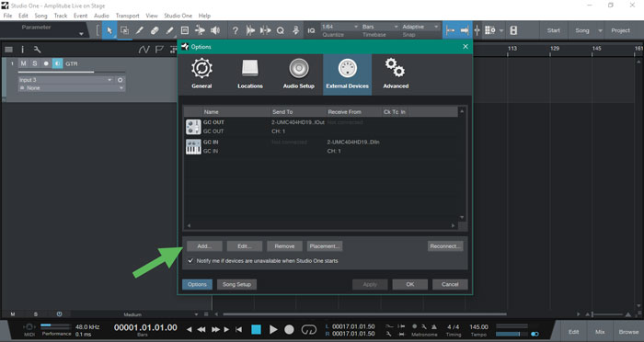
Task: Switch to General options tab
Action: (201, 74)
